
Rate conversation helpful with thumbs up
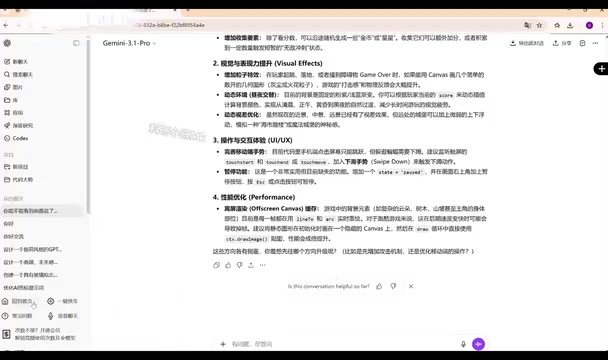pyautogui.click(x=379, y=286)
